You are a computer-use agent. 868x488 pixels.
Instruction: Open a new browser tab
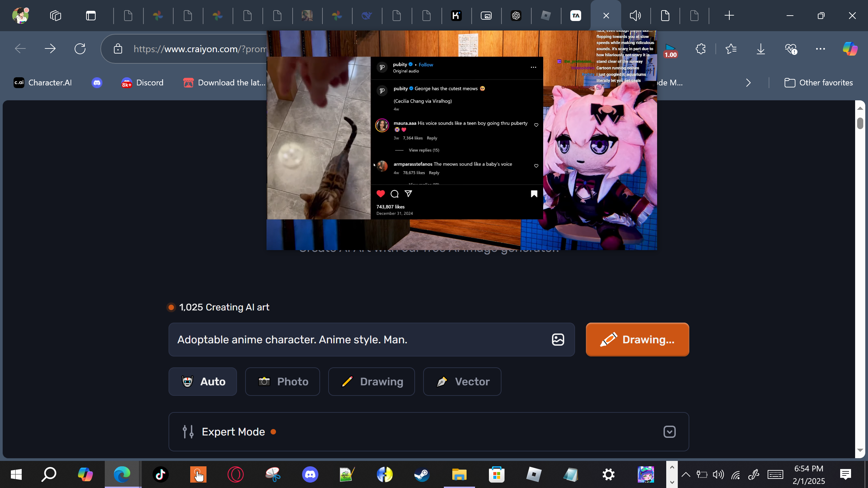[x=729, y=16]
